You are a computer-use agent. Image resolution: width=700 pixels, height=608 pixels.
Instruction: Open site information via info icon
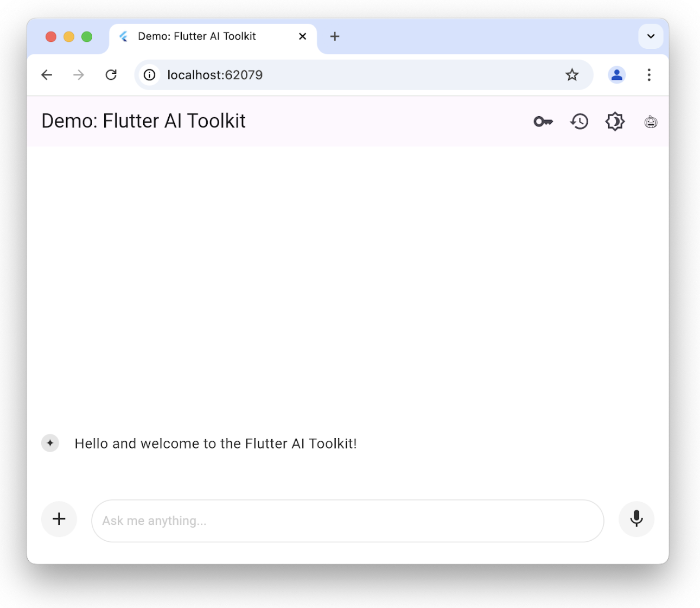[149, 75]
